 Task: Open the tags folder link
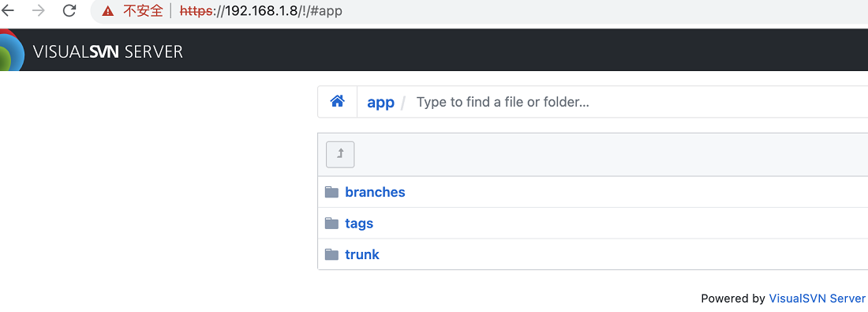click(x=359, y=224)
